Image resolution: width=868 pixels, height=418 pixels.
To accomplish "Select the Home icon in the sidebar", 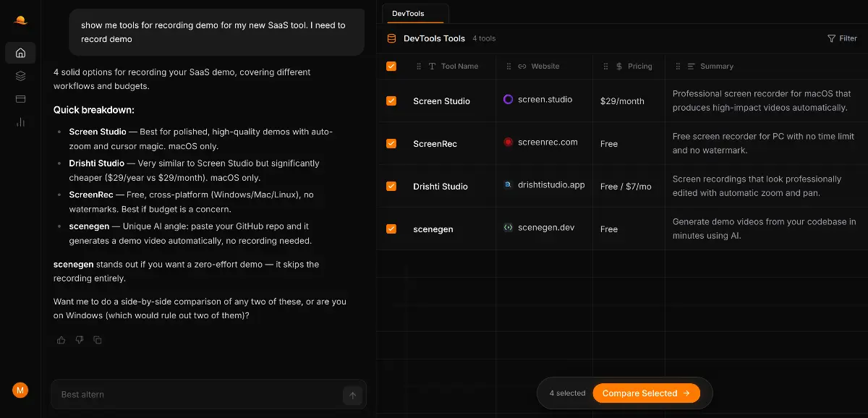I will click(x=20, y=53).
